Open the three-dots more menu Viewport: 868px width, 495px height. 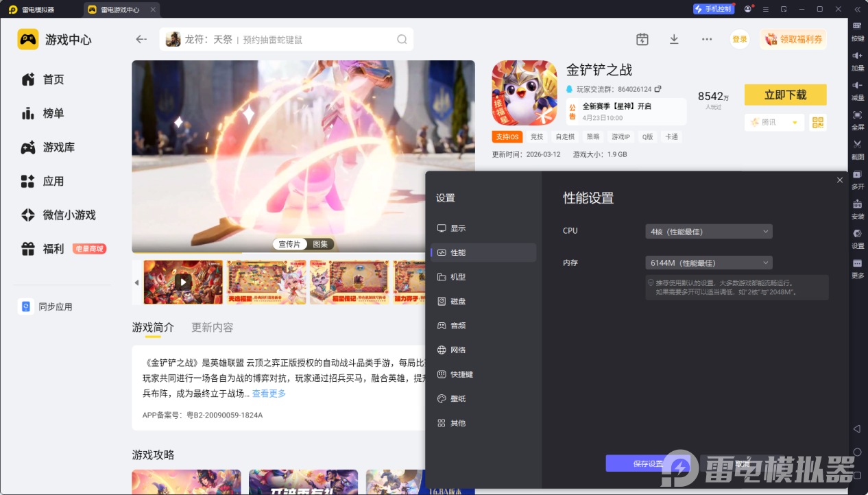(x=707, y=39)
